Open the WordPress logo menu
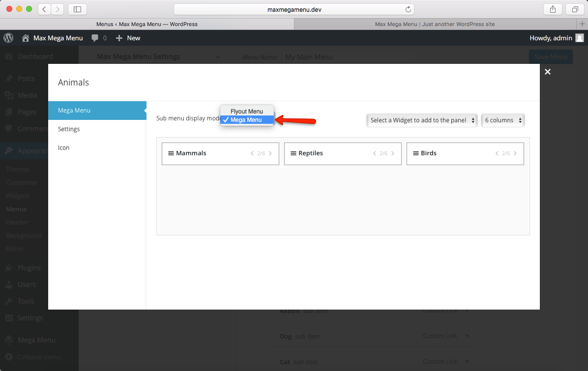588x371 pixels. [8, 38]
